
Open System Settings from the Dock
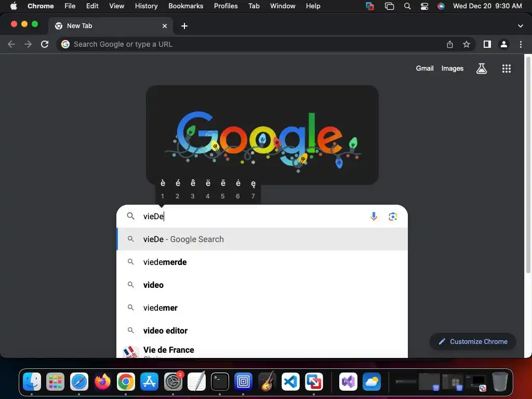click(173, 382)
